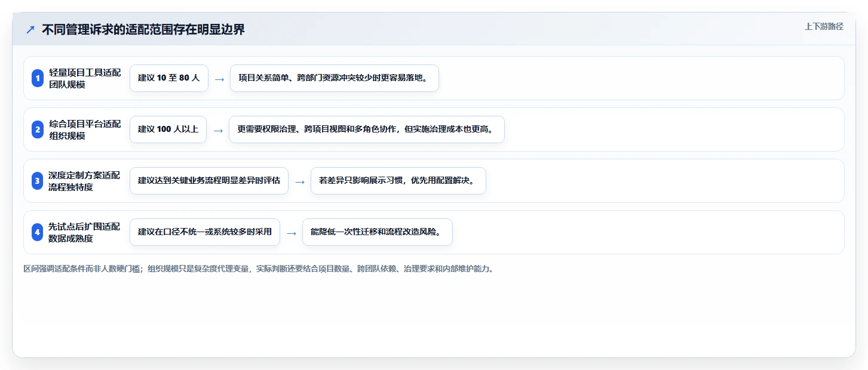Click the 项目关系简单、跨部门资源冲突较少 result box
The image size is (868, 370).
(x=335, y=78)
